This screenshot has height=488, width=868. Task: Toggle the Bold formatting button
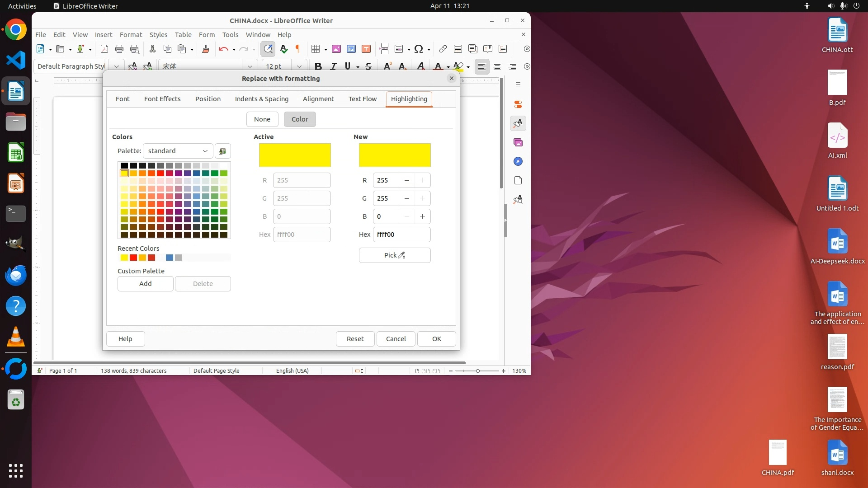tap(318, 66)
